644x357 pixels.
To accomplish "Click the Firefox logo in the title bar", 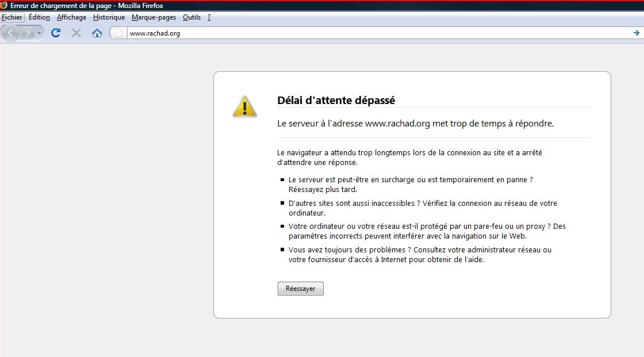I will (3, 5).
